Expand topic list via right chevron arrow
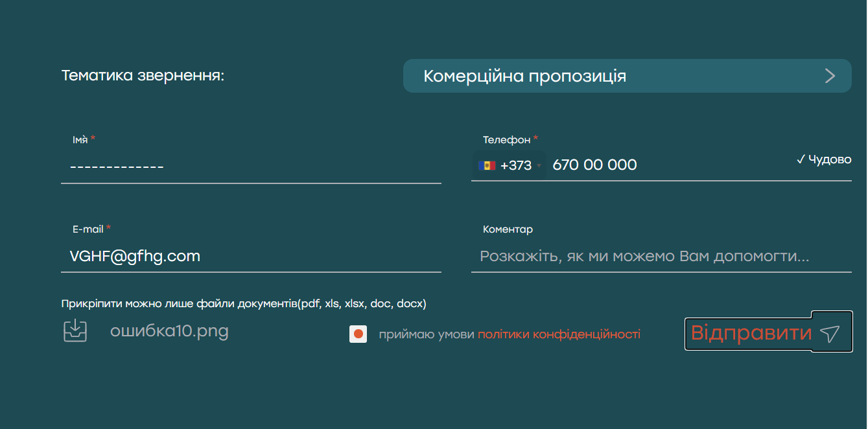Viewport: 868px width, 429px height. point(830,76)
